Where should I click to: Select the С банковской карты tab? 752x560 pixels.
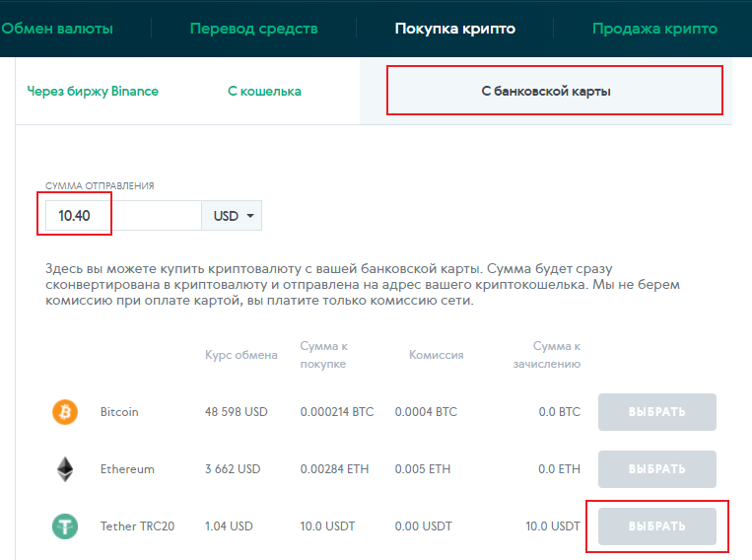546,92
